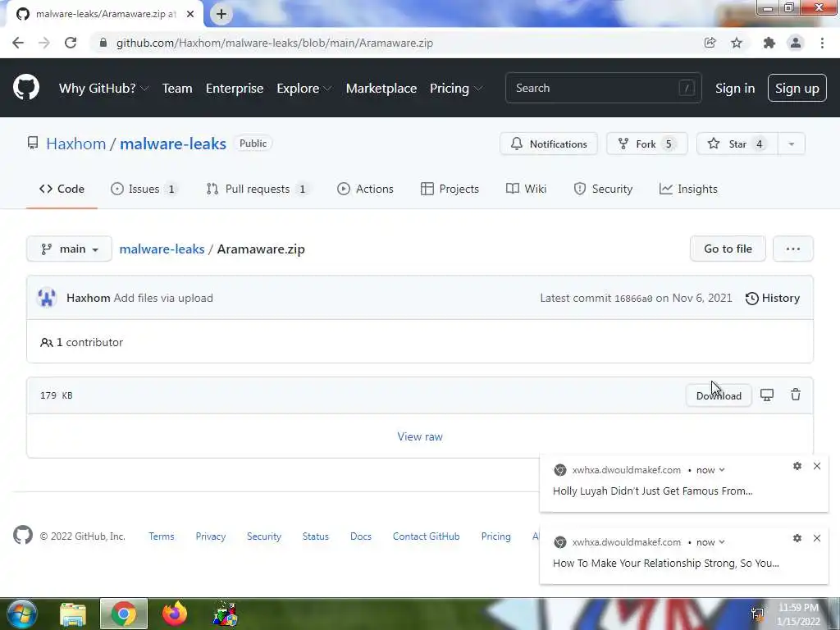Open the Chrome profile avatar icon
This screenshot has height=630, width=840.
pos(796,43)
